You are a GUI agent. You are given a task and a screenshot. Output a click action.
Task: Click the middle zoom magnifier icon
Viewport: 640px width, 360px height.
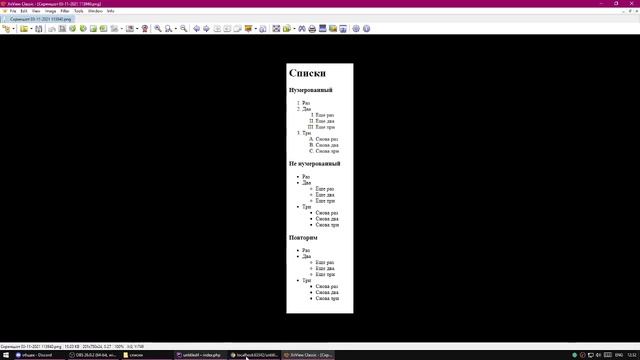pos(168,29)
